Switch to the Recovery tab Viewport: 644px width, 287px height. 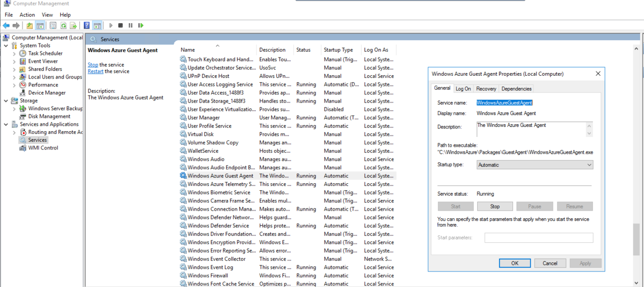click(x=486, y=89)
